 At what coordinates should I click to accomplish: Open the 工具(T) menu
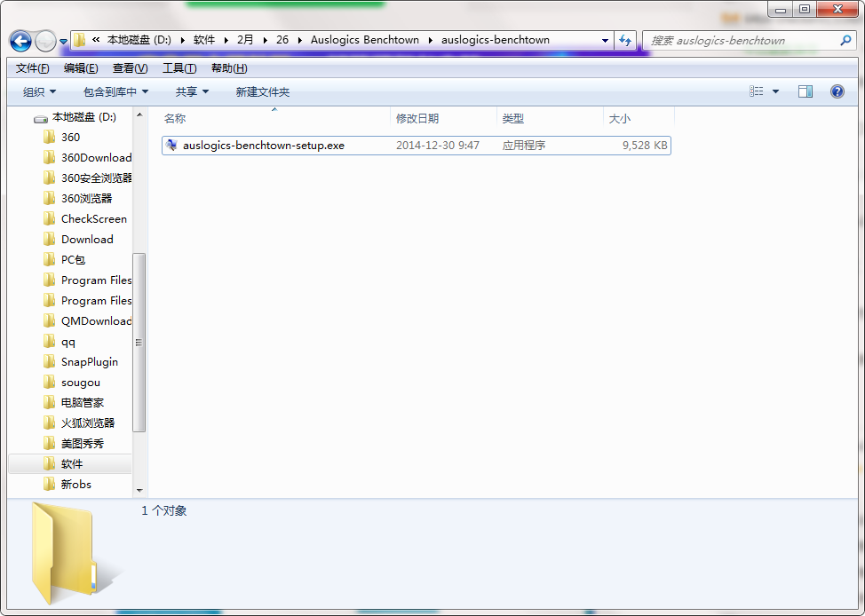coord(179,67)
